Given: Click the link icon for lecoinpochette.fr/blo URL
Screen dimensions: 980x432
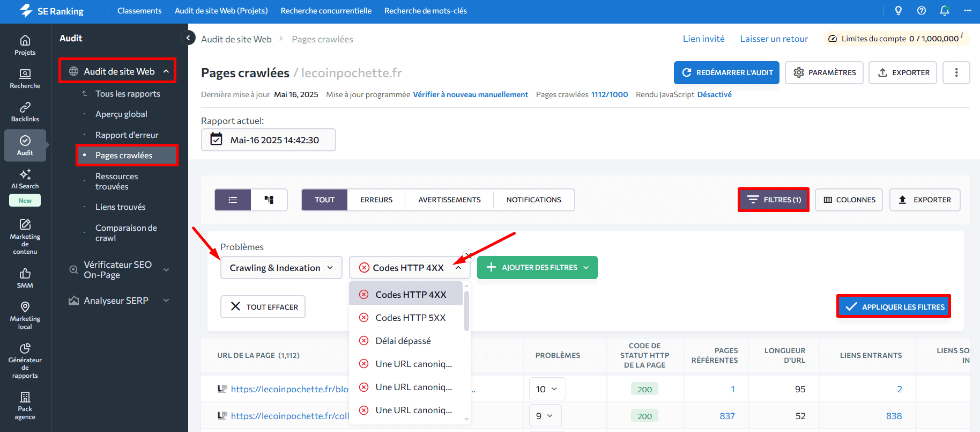Looking at the screenshot, I should 222,389.
